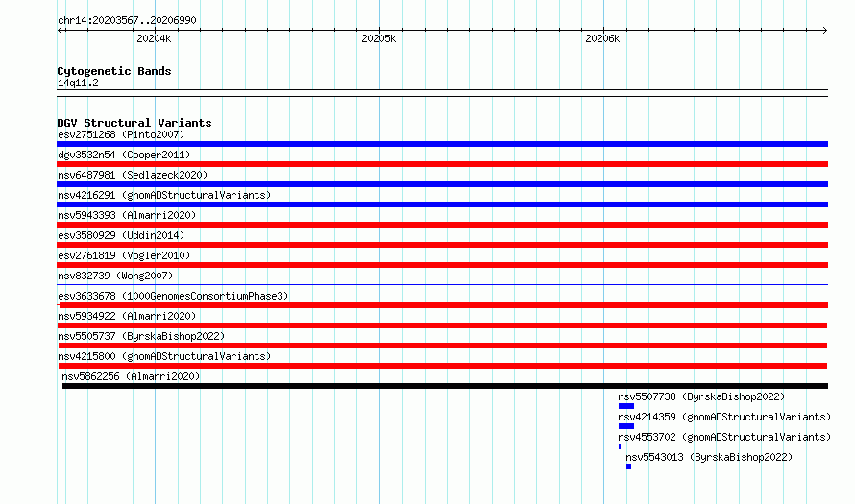Select the nsv832739 (Wong2007) label
This screenshot has height=504, width=855.
(115, 276)
